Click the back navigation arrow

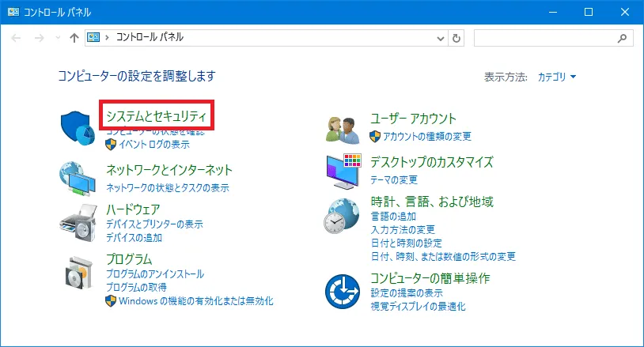click(x=16, y=38)
